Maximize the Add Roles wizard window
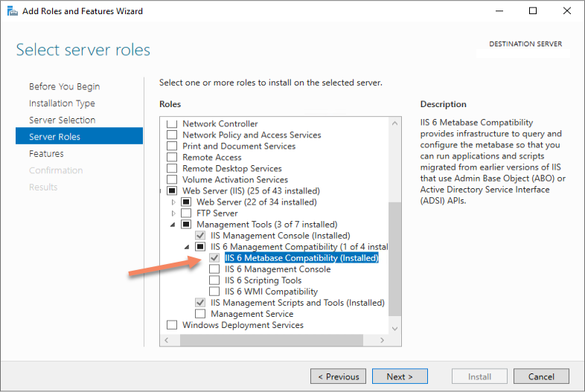585x392 pixels. pyautogui.click(x=533, y=11)
